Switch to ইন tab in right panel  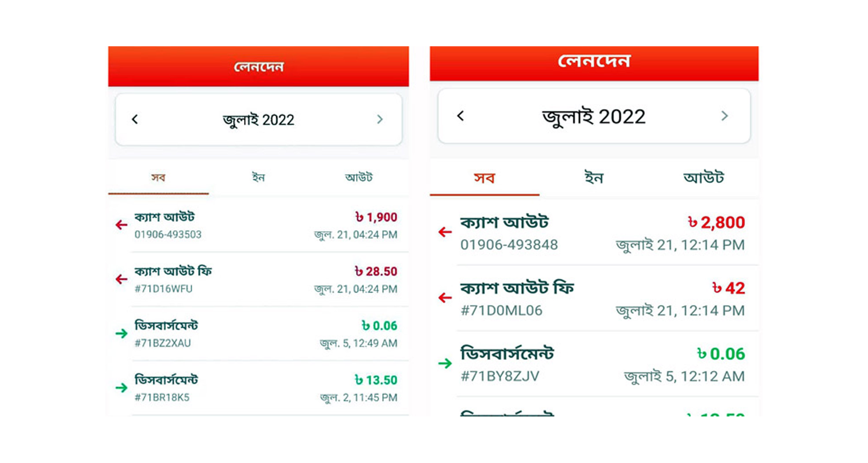pos(594,178)
